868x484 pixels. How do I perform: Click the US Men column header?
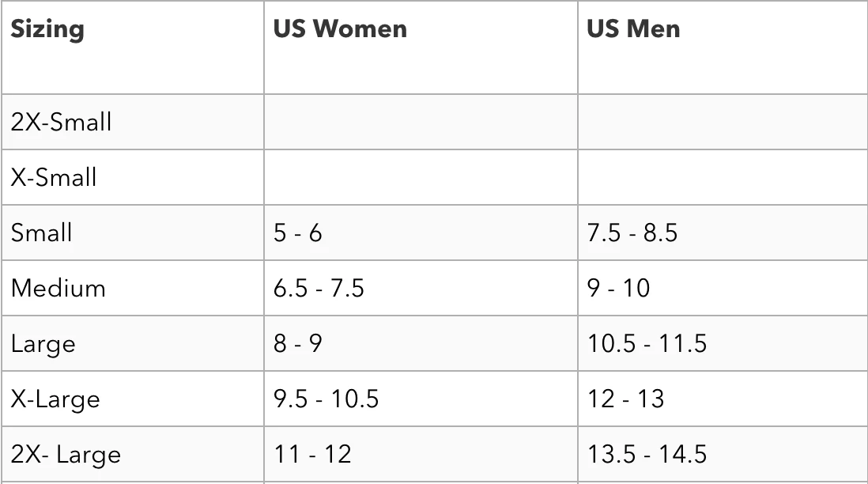(x=633, y=28)
